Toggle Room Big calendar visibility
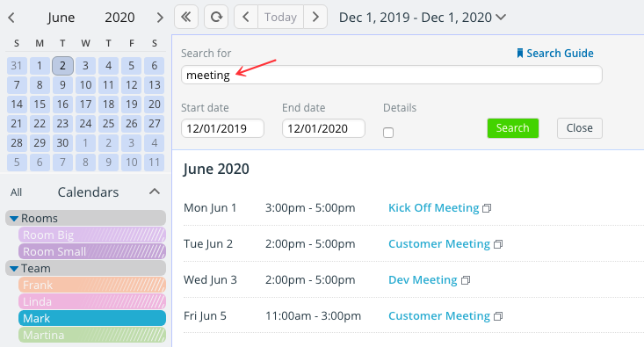644x347 pixels. [92, 235]
